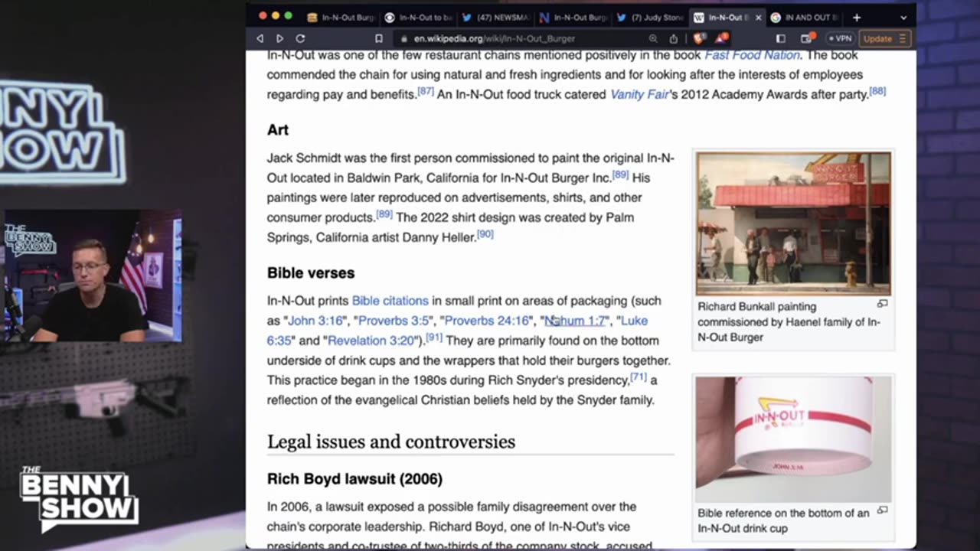Open the Vanity Fair link
980x551 pixels.
pyautogui.click(x=639, y=94)
